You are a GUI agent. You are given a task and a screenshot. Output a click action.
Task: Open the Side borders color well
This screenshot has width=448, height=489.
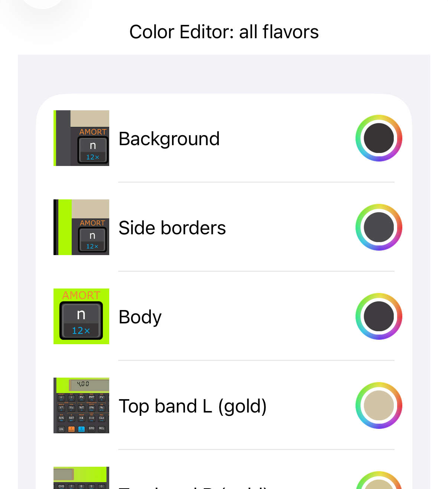tap(379, 227)
